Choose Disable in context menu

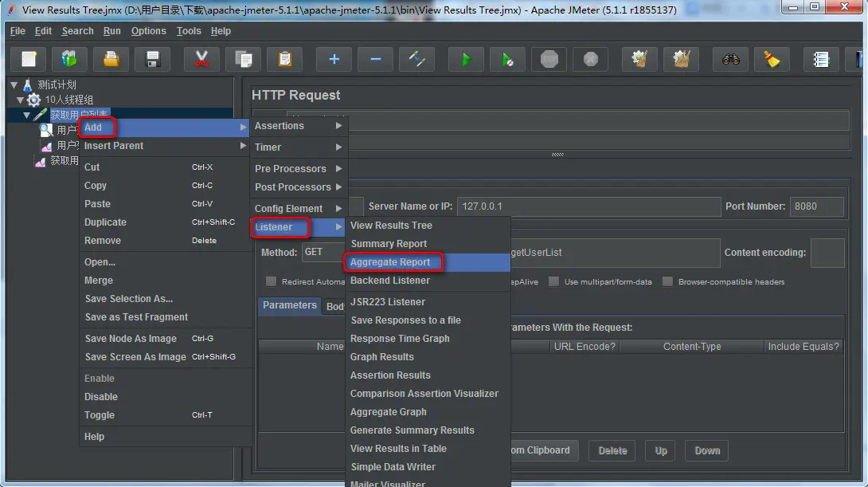tap(165, 397)
